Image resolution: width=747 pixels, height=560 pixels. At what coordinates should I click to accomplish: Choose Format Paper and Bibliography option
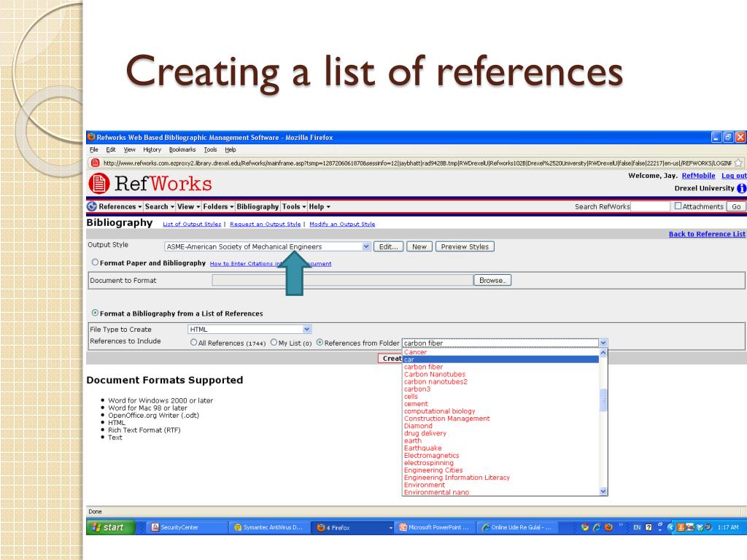click(95, 263)
